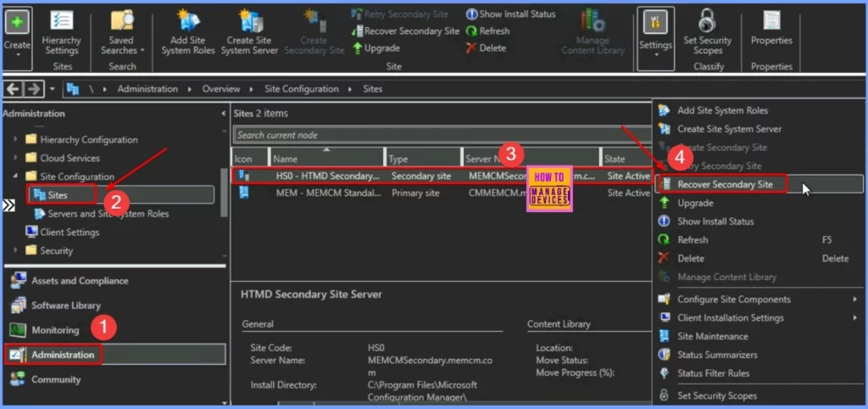Viewport: 868px width, 409px height.
Task: Click Manage Content Library ribbon icon
Action: point(593,33)
